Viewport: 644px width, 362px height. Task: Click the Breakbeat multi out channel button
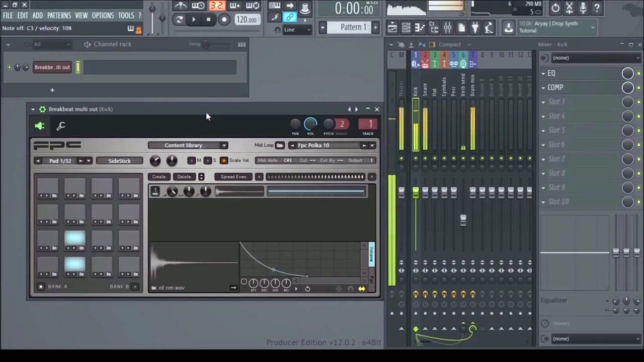pos(52,67)
